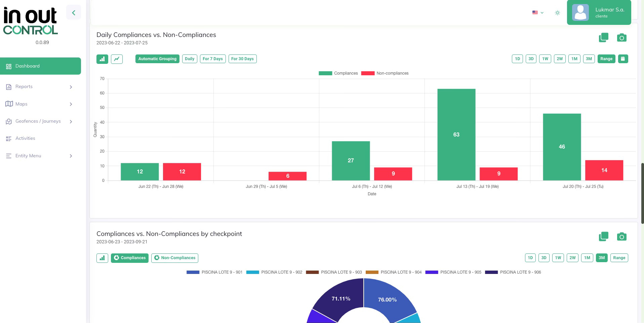Viewport: 644px width, 323px height.
Task: Enable Automatic Grouping
Action: [157, 58]
